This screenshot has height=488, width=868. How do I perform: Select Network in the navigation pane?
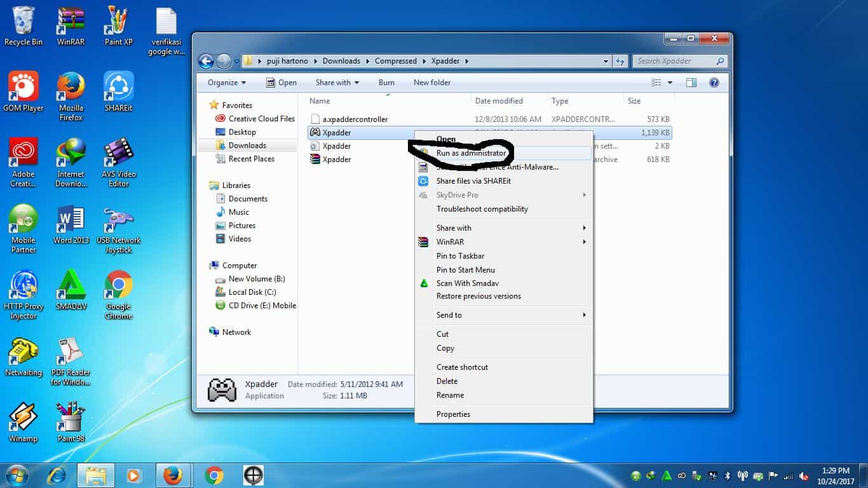click(x=230, y=332)
